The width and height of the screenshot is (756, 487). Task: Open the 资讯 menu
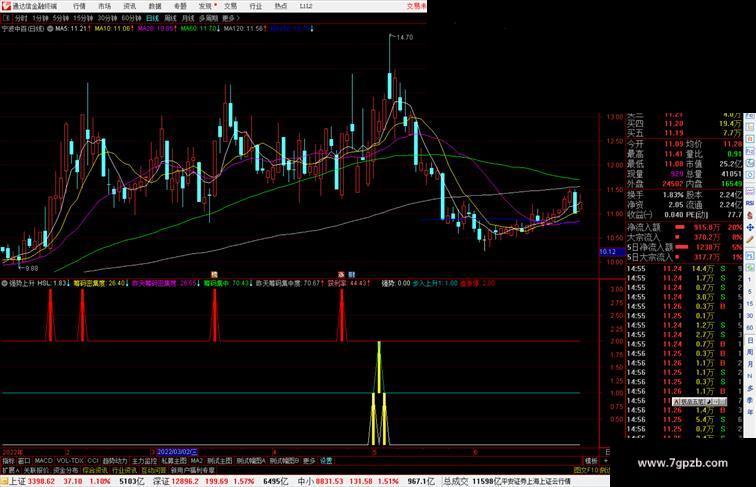click(x=129, y=6)
